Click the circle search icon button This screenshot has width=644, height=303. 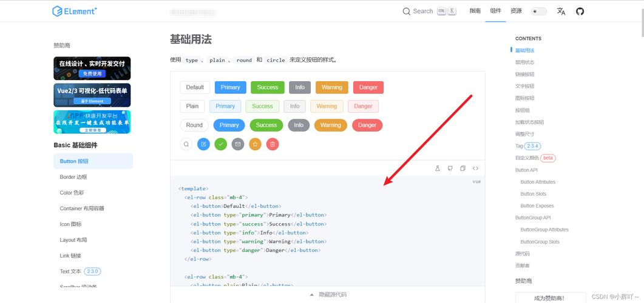point(186,144)
